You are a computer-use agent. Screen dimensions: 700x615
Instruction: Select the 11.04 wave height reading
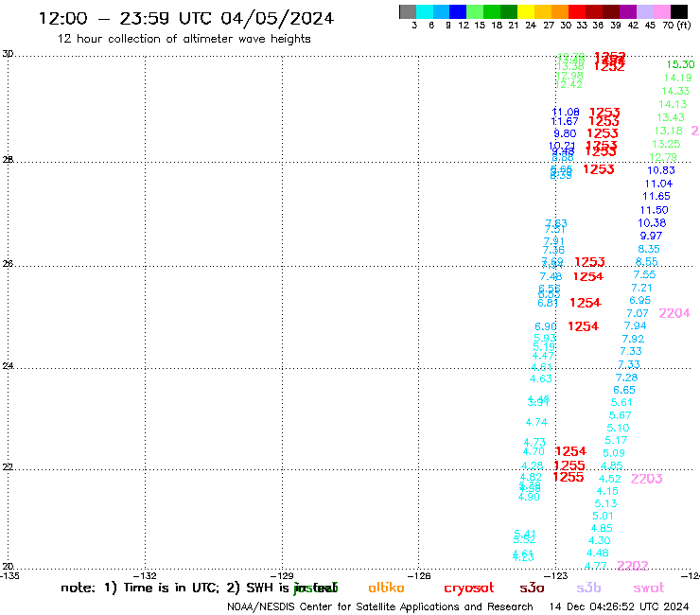tap(658, 184)
